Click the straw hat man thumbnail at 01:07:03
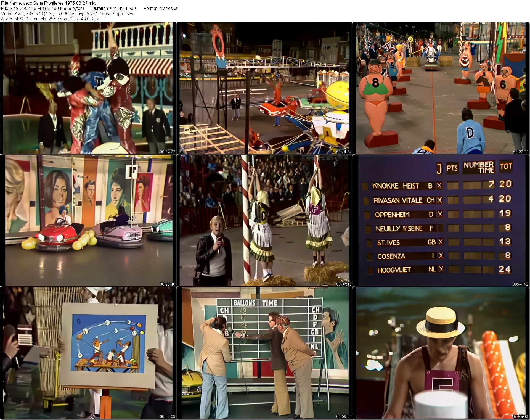 (441, 353)
